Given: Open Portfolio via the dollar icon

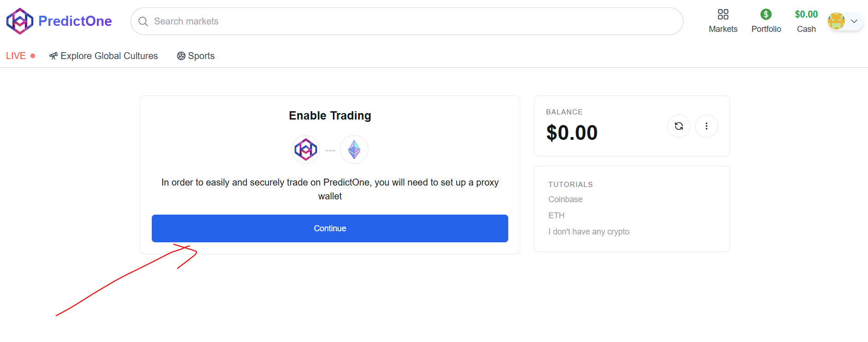Looking at the screenshot, I should point(766,15).
